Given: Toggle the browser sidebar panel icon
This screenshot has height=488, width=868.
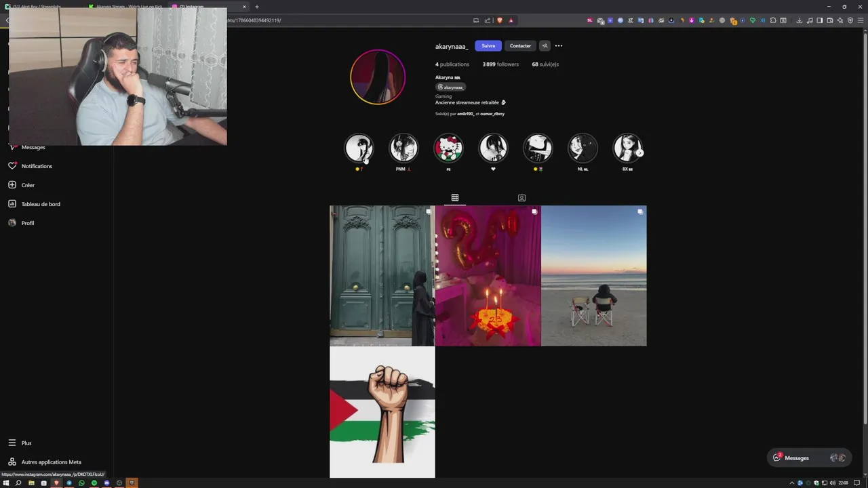Looking at the screenshot, I should coord(819,20).
